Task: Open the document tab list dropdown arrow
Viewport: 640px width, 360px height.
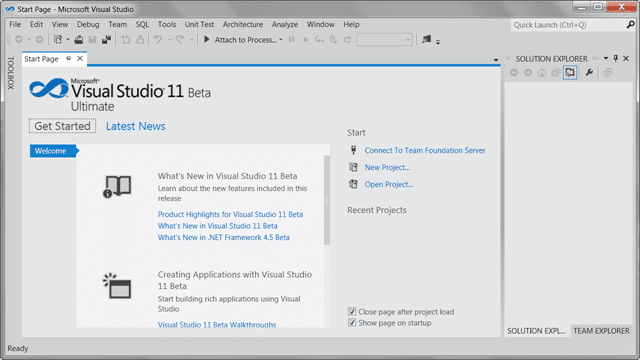Action: point(496,60)
